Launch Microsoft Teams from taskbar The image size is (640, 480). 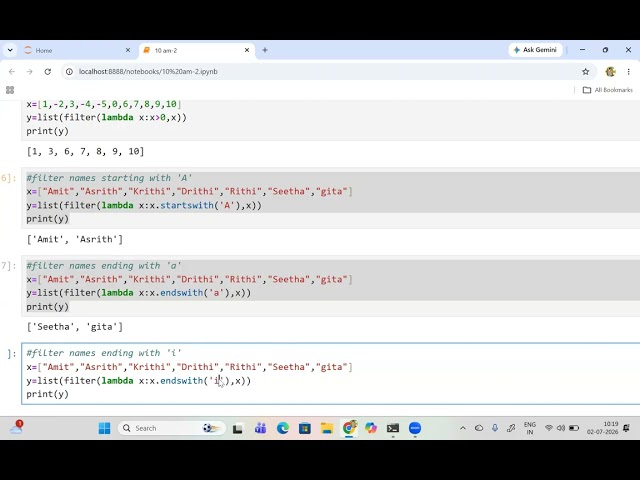point(260,428)
